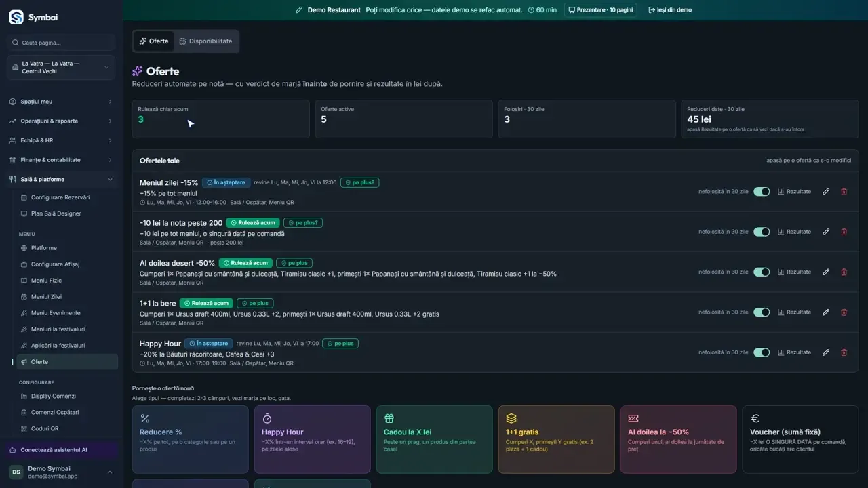Start a new Reducere % offer card
Image resolution: width=868 pixels, height=488 pixels.
pos(191,439)
